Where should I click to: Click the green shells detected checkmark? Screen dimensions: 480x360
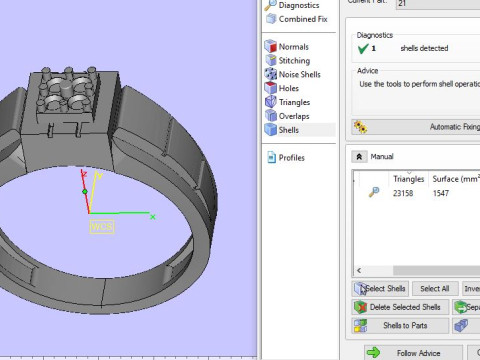pos(363,49)
